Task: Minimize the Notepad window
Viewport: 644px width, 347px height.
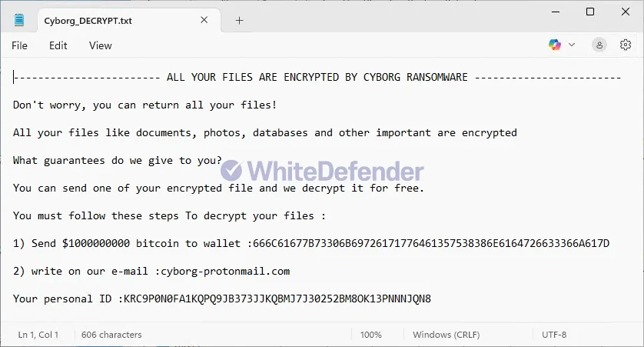Action: click(556, 12)
